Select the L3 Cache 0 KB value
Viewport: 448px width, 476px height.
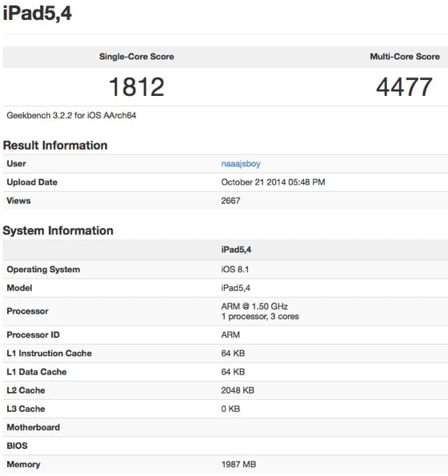click(x=230, y=409)
